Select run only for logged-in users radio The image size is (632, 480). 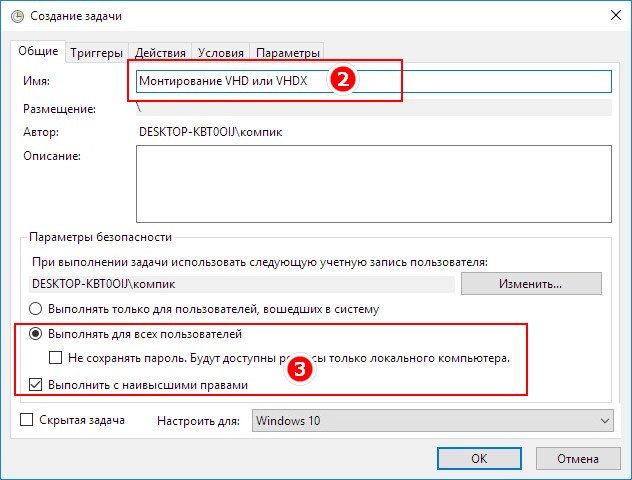click(x=35, y=309)
